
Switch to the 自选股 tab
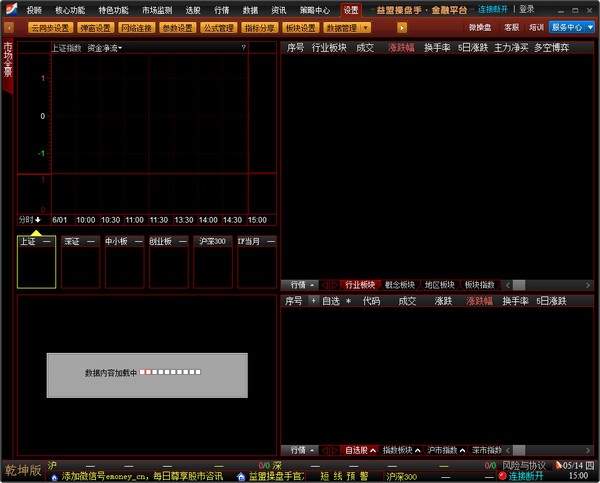[359, 450]
